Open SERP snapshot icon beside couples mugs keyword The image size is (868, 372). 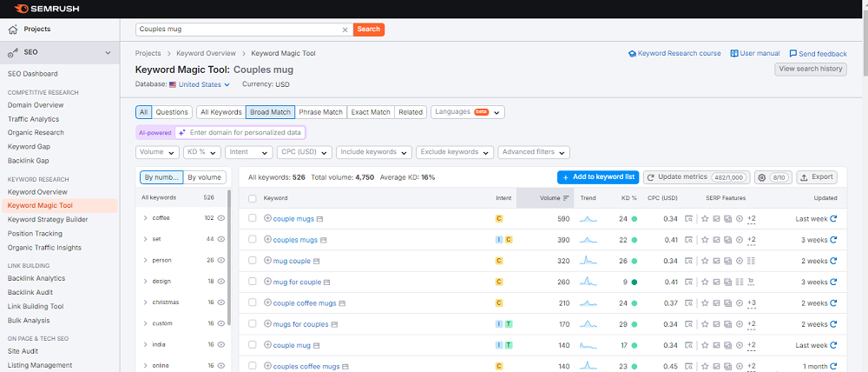pyautogui.click(x=323, y=240)
